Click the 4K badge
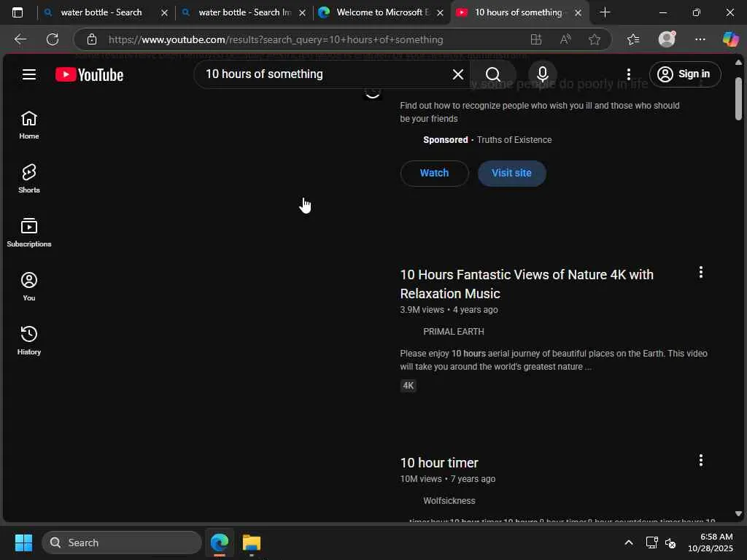The height and width of the screenshot is (560, 747). (409, 386)
